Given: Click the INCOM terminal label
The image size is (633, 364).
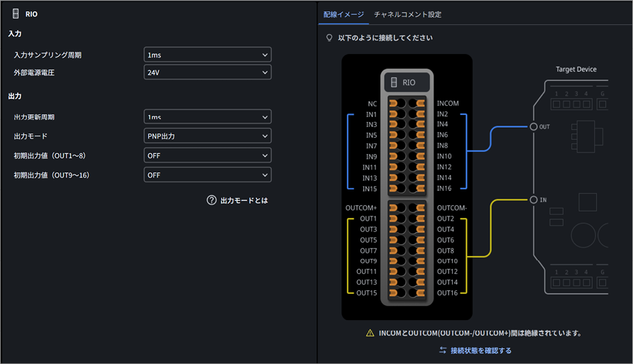Looking at the screenshot, I should tap(448, 104).
